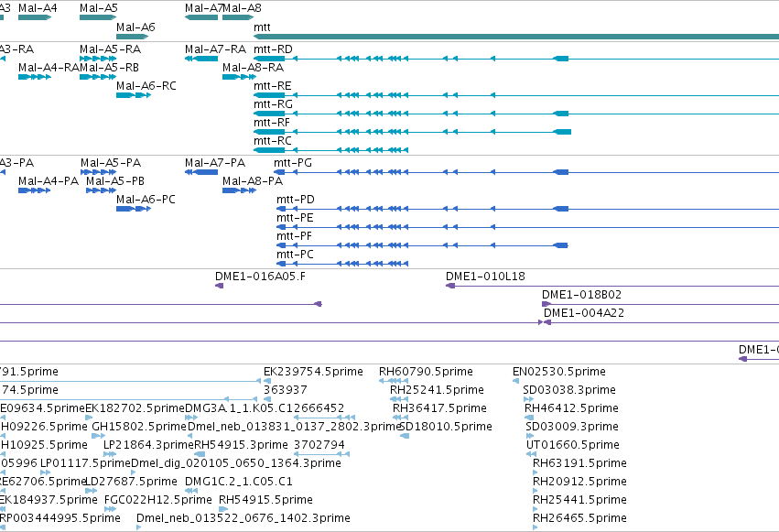The image size is (779, 532).
Task: Click the mtt-PE protein label
Action: (x=295, y=218)
